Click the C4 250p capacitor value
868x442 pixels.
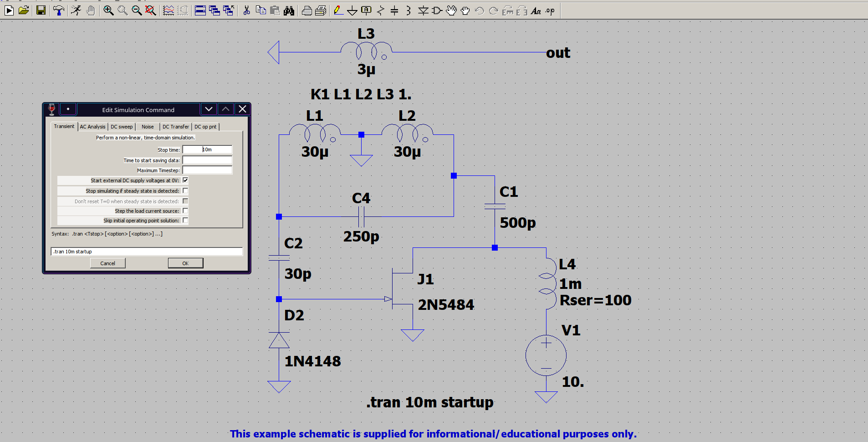click(x=361, y=236)
